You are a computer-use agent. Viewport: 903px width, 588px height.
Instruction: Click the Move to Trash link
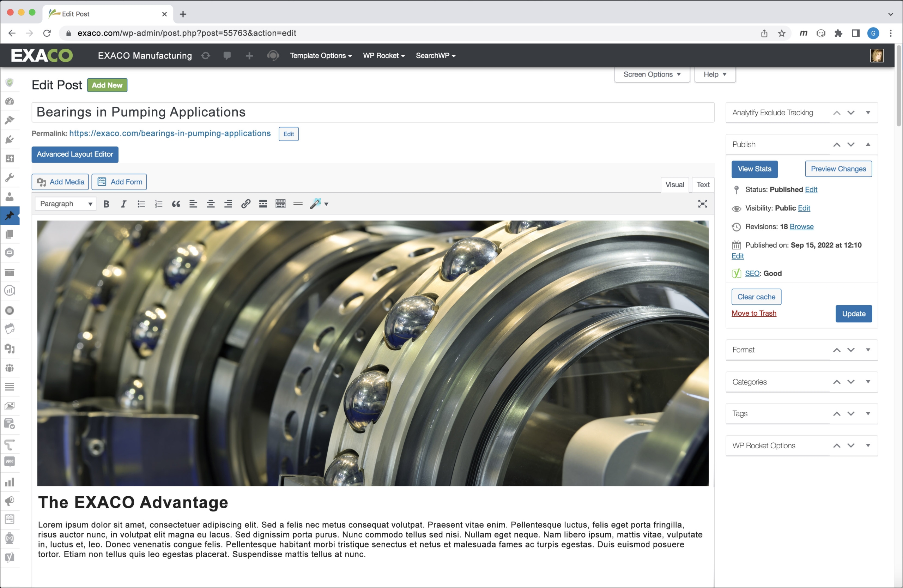tap(753, 313)
